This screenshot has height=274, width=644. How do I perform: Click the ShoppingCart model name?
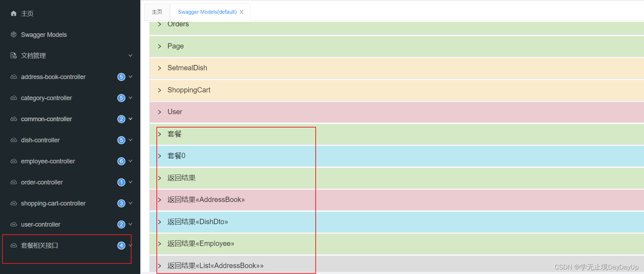point(189,90)
